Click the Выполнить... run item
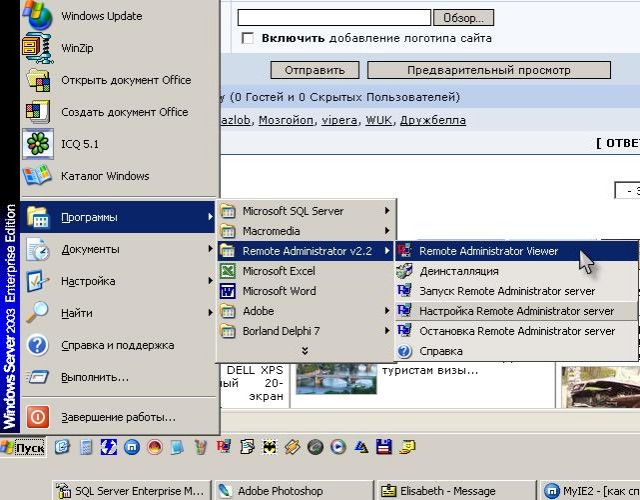This screenshot has width=640, height=500. [118, 377]
